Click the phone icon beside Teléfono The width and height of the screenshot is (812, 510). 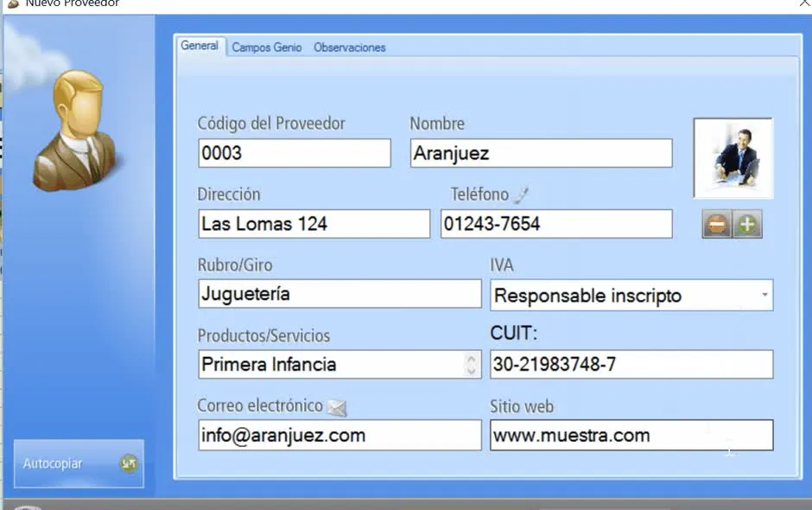click(522, 194)
